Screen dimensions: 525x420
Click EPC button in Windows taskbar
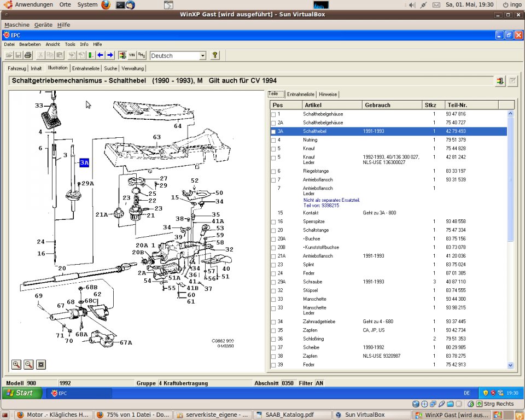point(79,393)
